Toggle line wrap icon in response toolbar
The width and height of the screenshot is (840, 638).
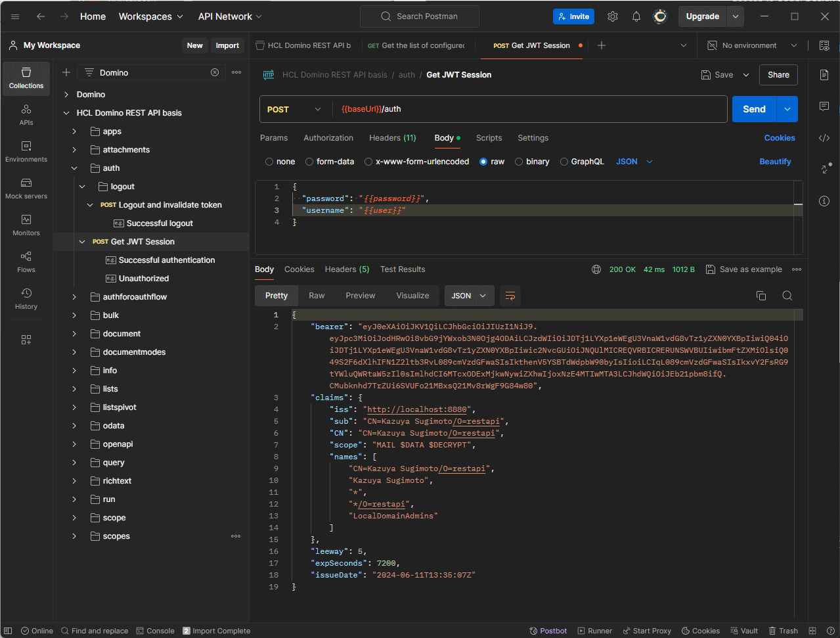tap(510, 296)
